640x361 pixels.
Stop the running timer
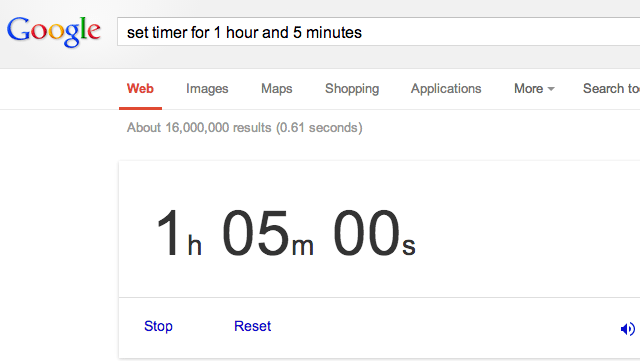click(x=158, y=326)
